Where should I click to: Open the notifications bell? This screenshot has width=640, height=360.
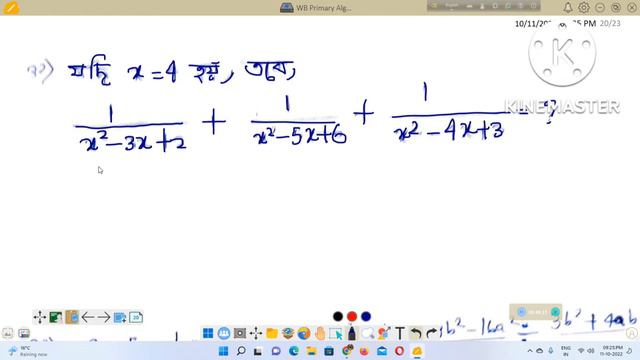[x=568, y=7]
